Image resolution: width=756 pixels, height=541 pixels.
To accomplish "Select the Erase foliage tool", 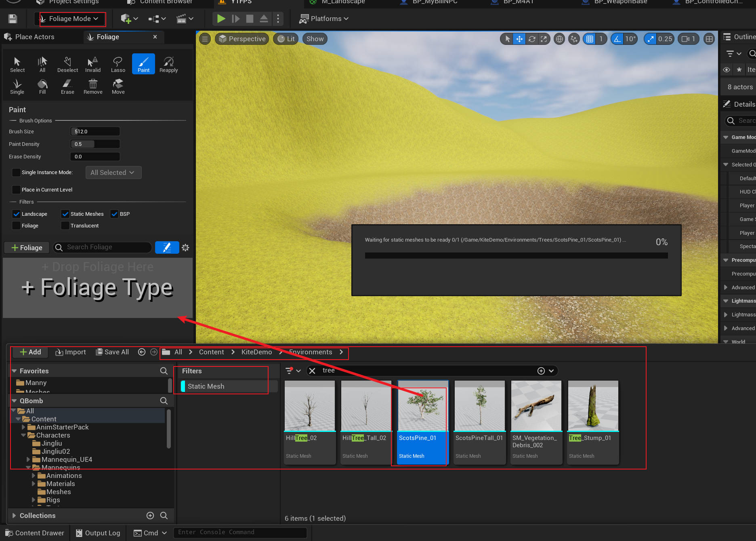I will (67, 86).
